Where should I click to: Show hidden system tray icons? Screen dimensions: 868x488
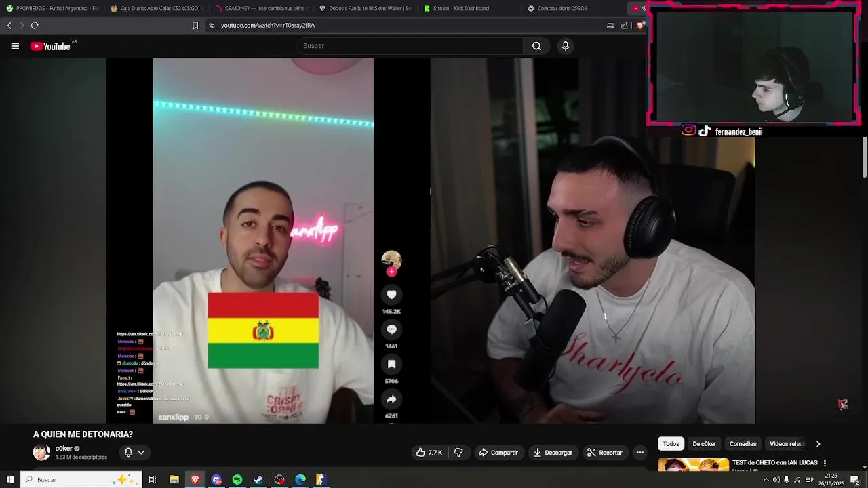(766, 480)
